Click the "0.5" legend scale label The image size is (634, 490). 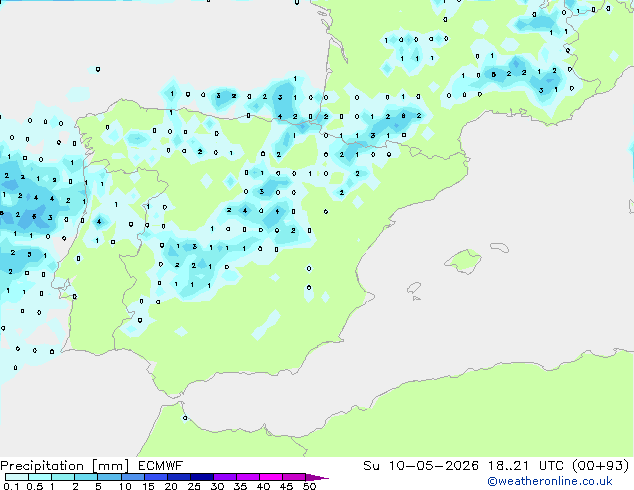coord(35,486)
